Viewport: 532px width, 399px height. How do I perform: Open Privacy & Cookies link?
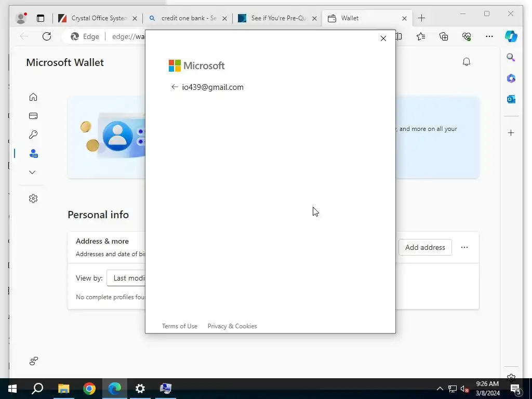point(232,326)
